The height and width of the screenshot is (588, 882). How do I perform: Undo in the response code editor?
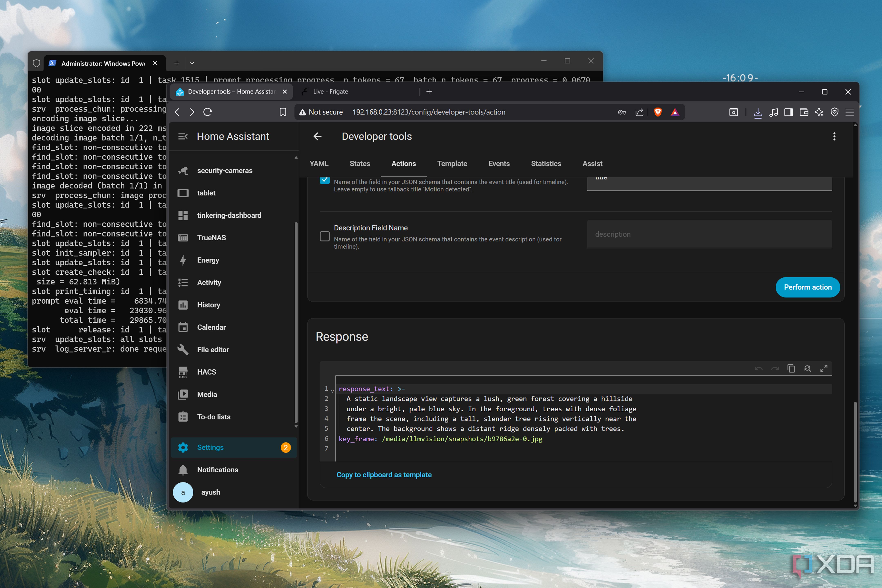pyautogui.click(x=759, y=369)
